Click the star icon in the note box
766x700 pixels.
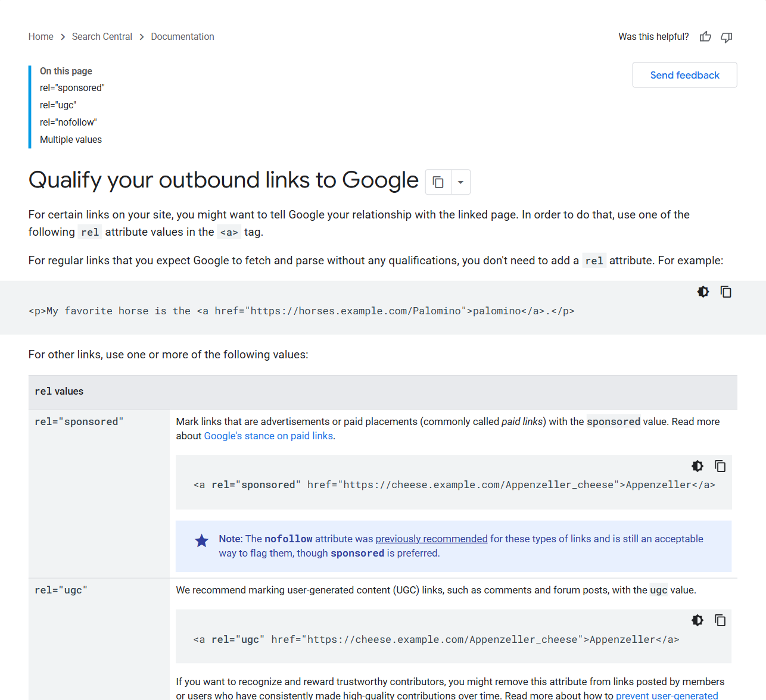click(x=201, y=540)
